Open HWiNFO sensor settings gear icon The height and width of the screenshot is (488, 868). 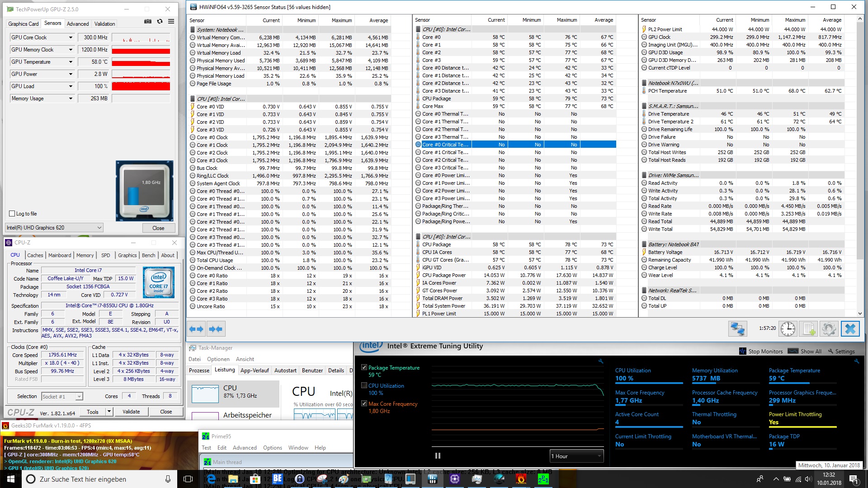pyautogui.click(x=829, y=328)
